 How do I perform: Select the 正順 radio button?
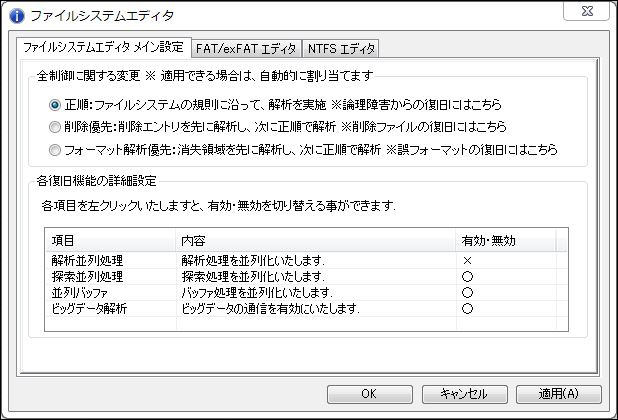[55, 105]
